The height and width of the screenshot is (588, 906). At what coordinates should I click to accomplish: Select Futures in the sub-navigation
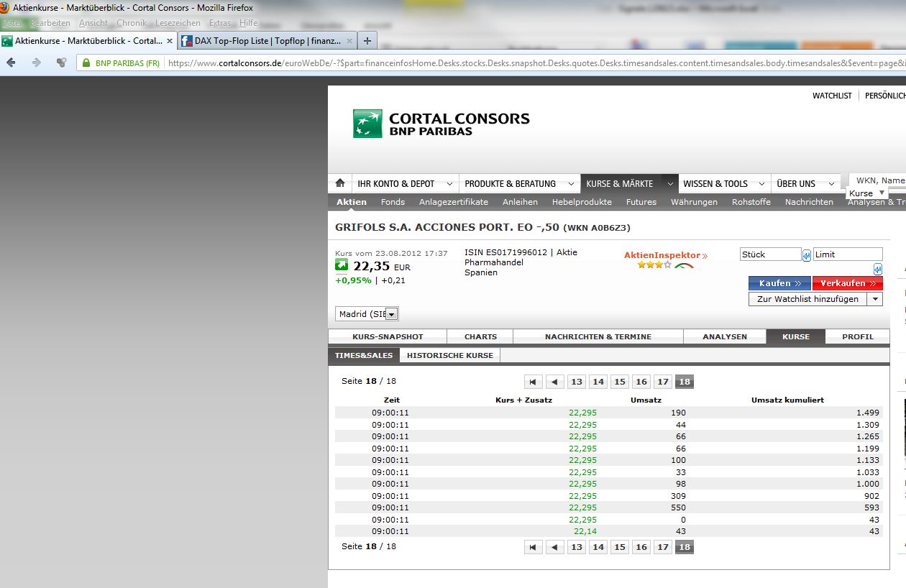[x=641, y=202]
